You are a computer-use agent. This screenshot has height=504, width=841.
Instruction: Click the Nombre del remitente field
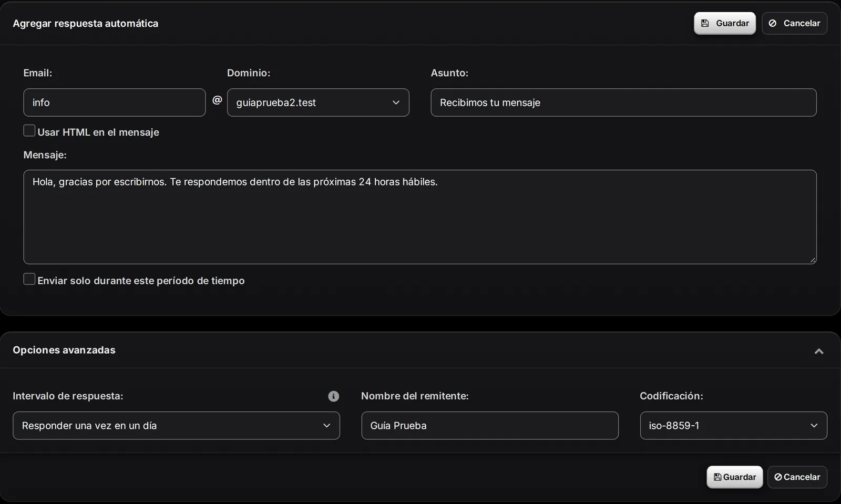[x=490, y=426]
